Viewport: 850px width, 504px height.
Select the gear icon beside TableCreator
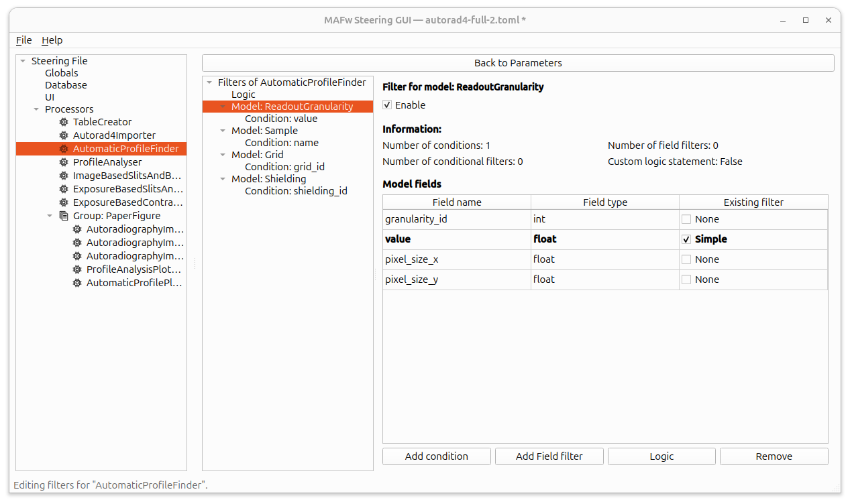tap(63, 122)
